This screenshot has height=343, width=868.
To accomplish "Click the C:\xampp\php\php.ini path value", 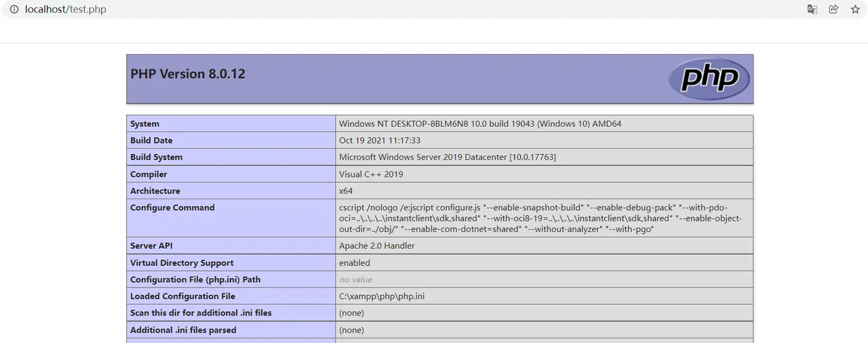I will coord(382,296).
